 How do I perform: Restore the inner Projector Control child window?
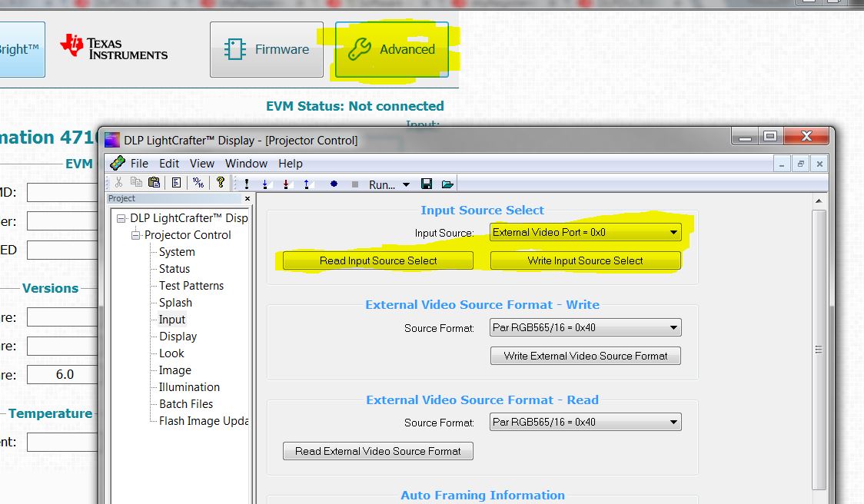801,164
